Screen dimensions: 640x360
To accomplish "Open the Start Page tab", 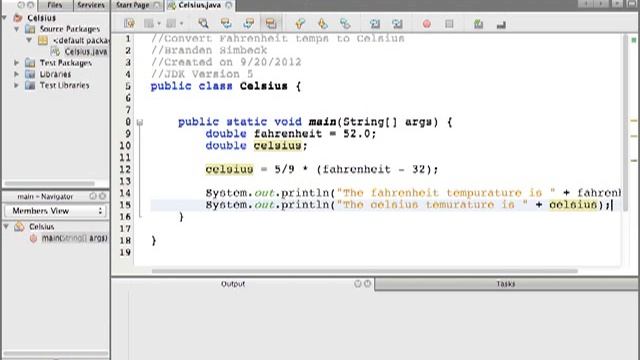I will tap(132, 5).
